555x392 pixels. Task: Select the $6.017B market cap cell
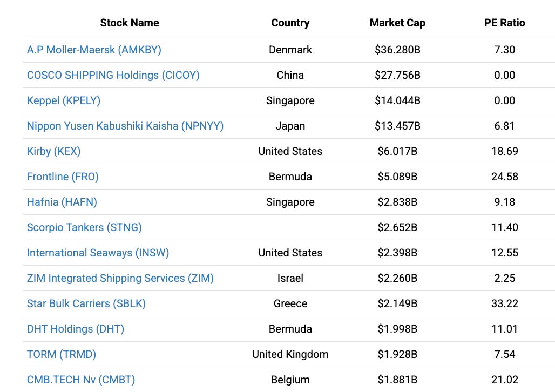[397, 152]
